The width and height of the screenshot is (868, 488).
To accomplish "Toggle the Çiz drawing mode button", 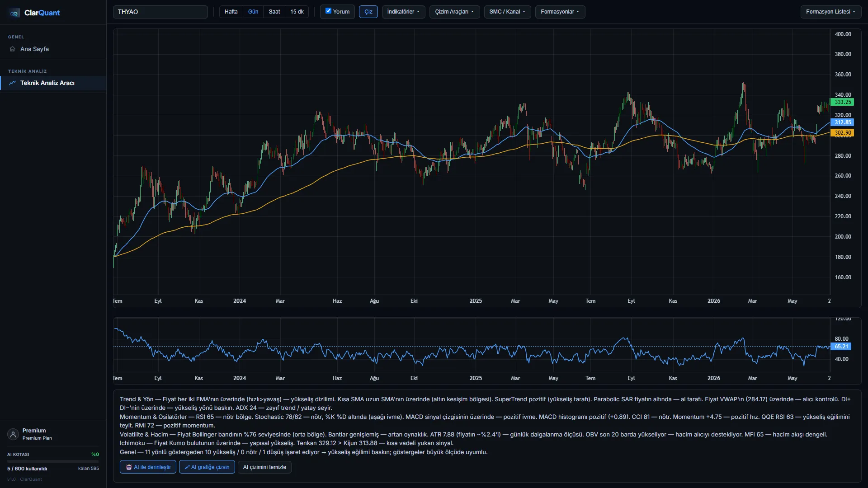I will pyautogui.click(x=368, y=12).
